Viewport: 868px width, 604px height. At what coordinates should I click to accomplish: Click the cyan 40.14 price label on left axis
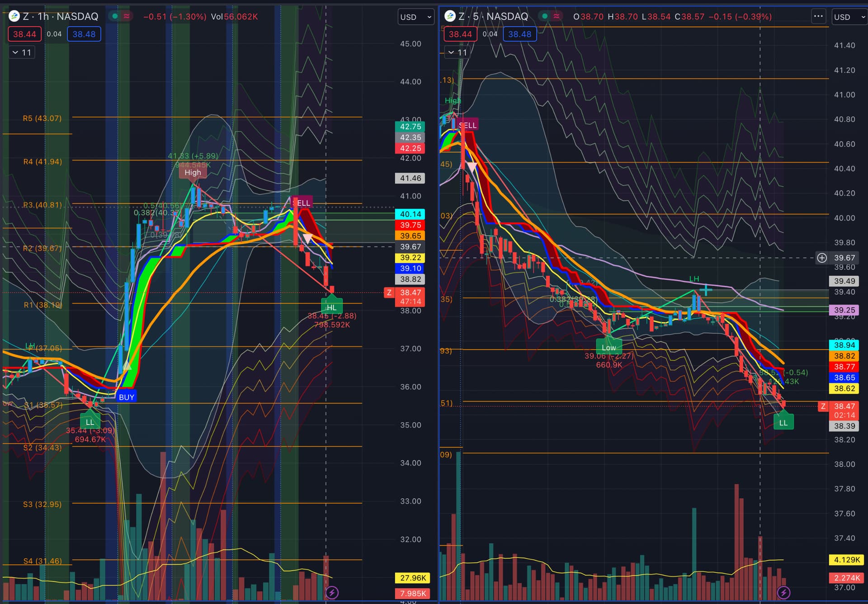pyautogui.click(x=410, y=214)
